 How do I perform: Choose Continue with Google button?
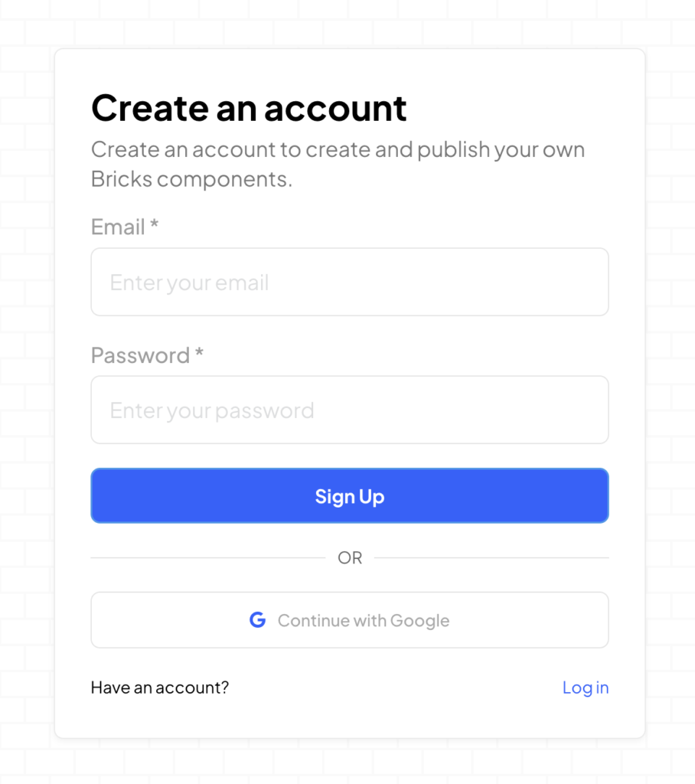click(x=349, y=620)
